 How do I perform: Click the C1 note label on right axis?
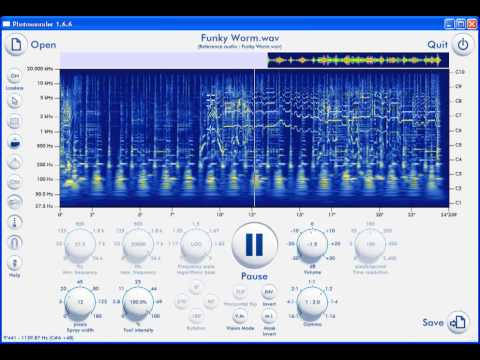pos(459,203)
